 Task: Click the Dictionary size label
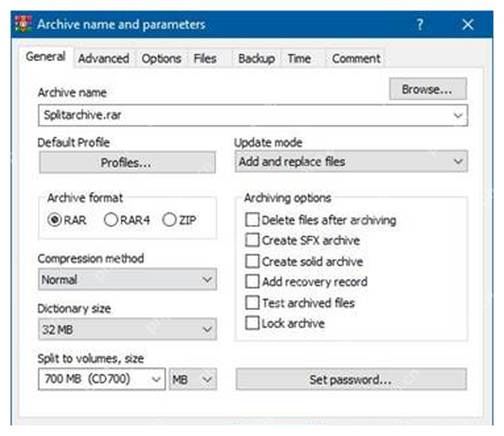[74, 309]
